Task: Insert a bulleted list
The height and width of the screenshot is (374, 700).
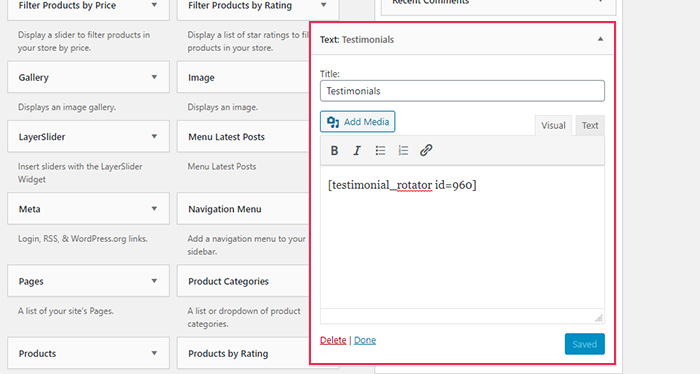Action: click(380, 150)
